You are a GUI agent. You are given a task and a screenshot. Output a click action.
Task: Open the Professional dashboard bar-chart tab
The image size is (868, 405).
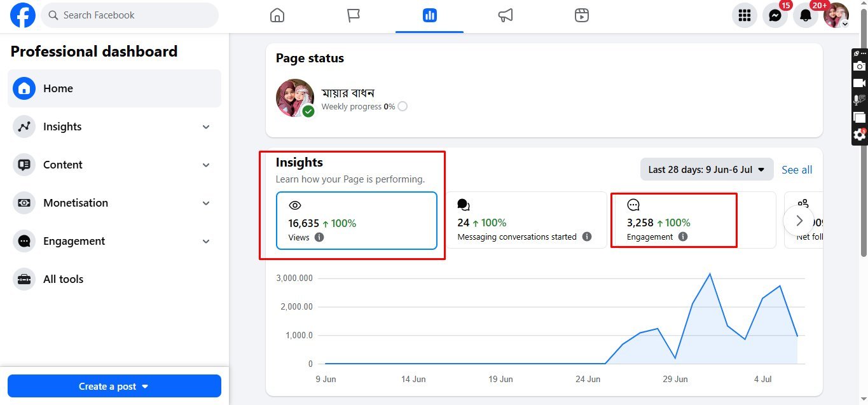point(429,15)
